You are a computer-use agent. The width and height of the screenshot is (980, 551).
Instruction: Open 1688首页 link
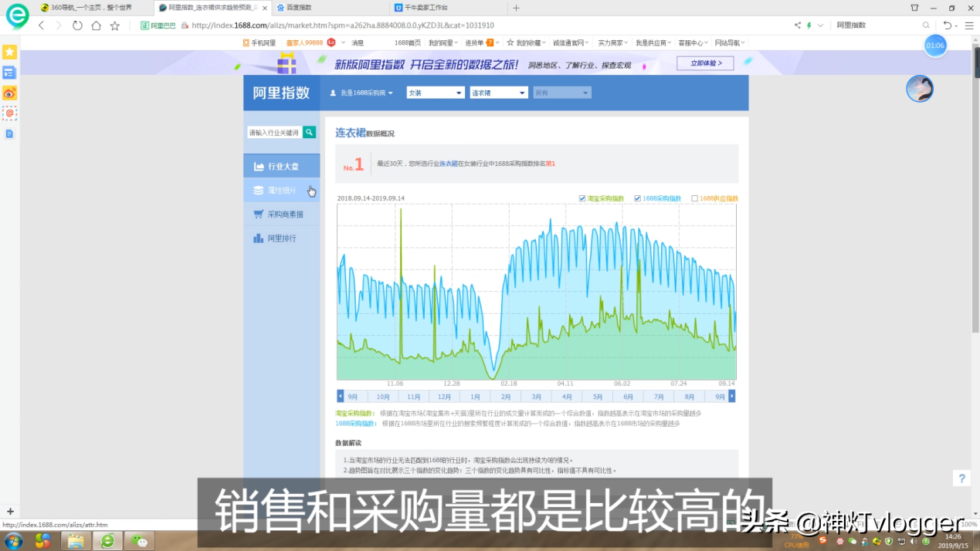[408, 43]
